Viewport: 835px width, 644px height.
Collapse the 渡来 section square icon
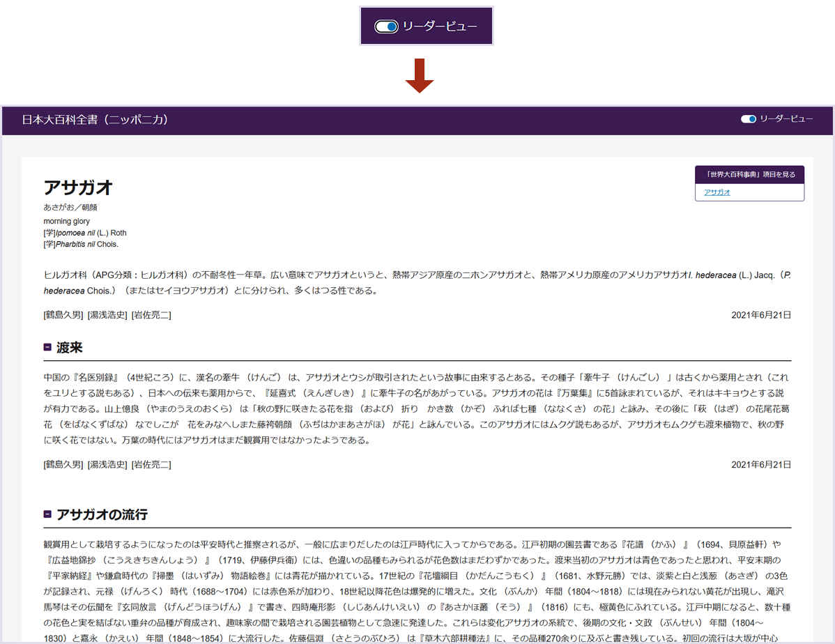pyautogui.click(x=47, y=347)
